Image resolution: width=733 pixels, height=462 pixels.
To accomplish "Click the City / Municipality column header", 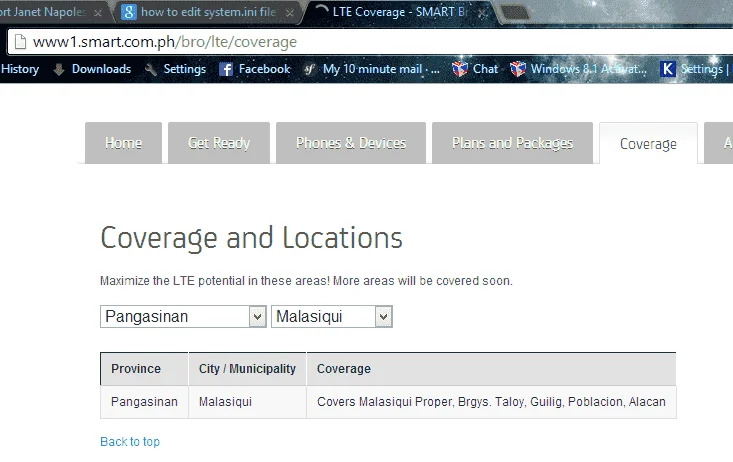I will pos(247,369).
